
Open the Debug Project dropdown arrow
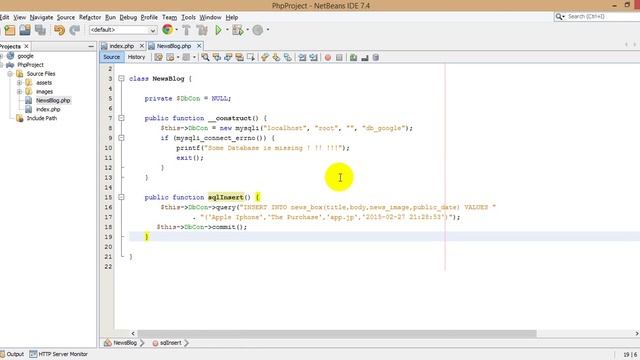[247, 30]
